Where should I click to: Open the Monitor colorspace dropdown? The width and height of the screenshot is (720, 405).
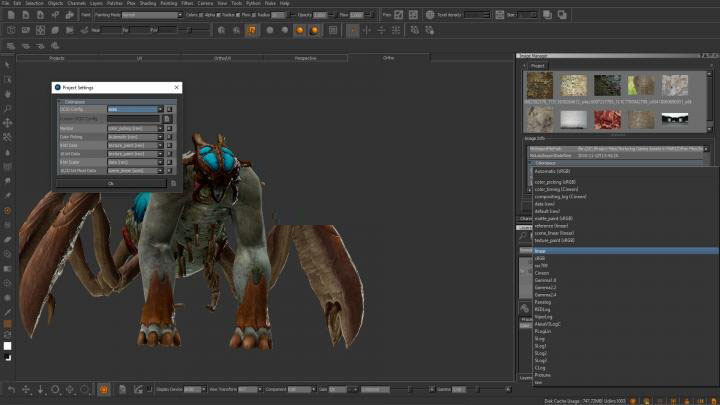click(135, 129)
